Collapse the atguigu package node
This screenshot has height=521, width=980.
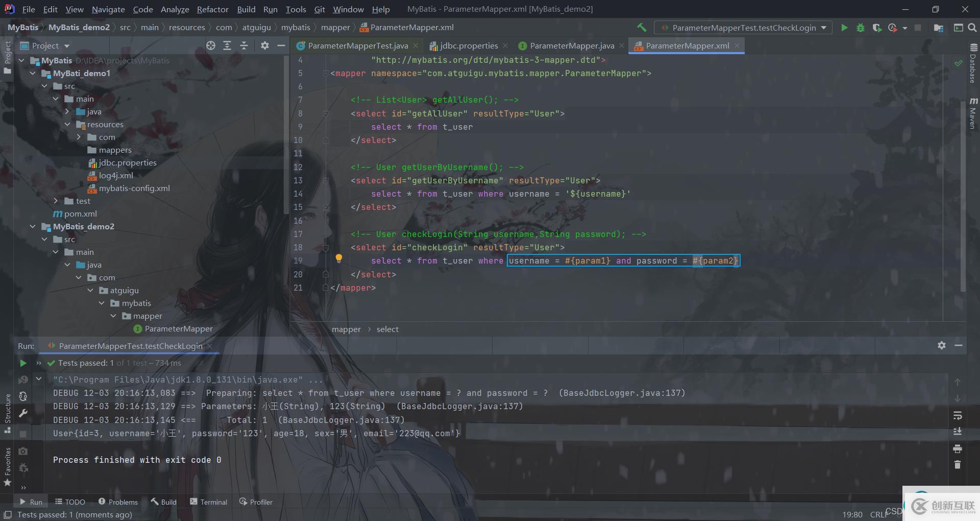pyautogui.click(x=90, y=290)
